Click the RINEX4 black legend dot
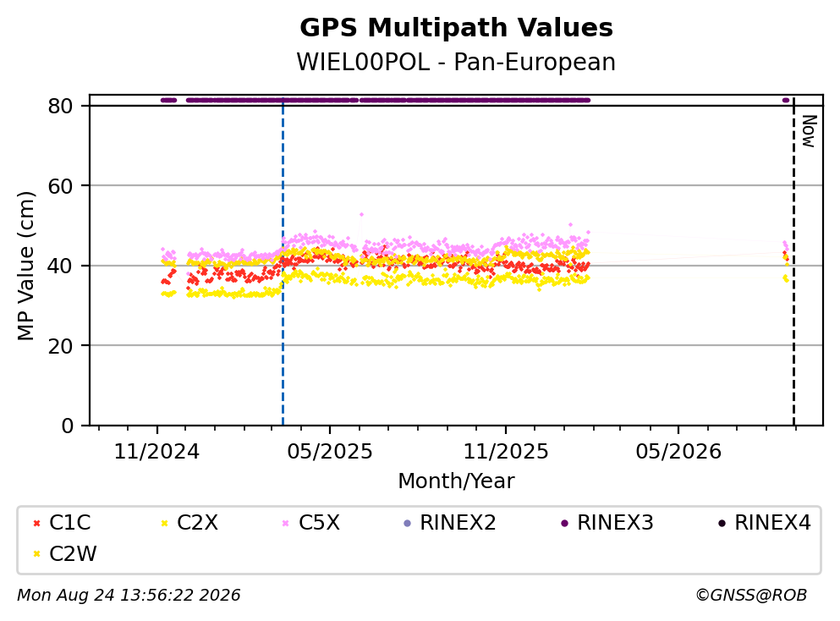The image size is (840, 621). click(x=722, y=523)
